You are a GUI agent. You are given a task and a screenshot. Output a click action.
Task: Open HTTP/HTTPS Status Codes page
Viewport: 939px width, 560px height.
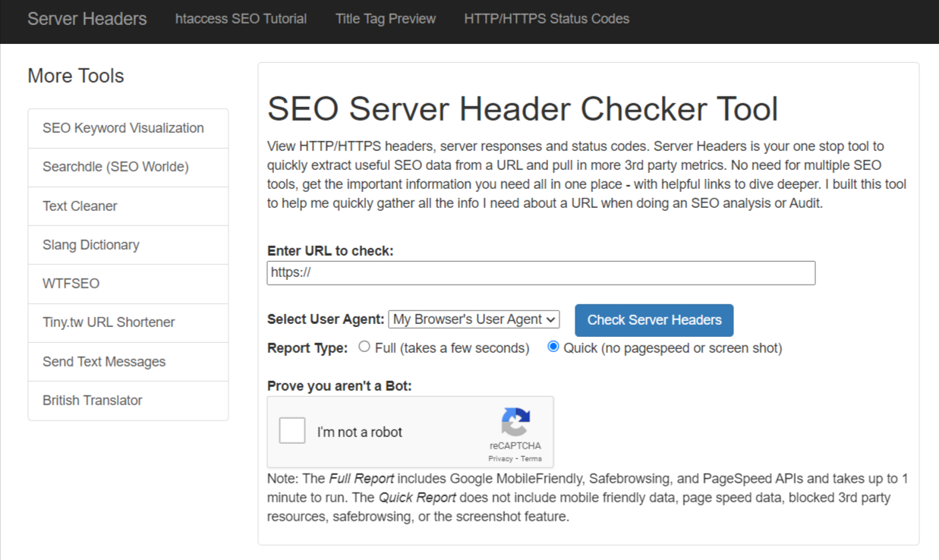click(546, 18)
